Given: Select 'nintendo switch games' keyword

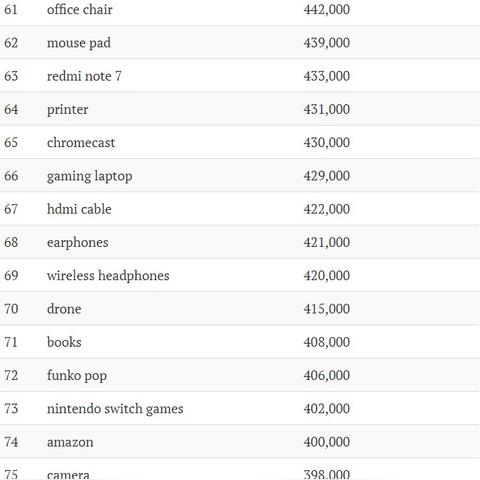Looking at the screenshot, I should [115, 409].
